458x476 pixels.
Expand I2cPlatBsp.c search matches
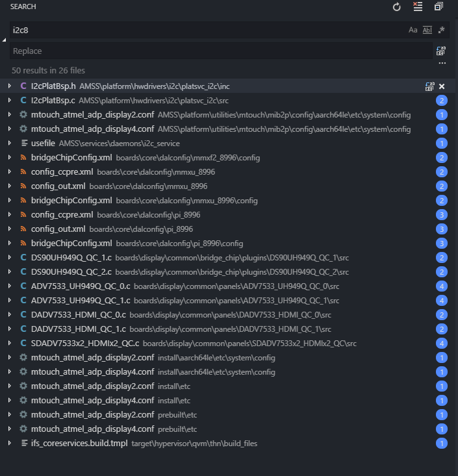(9, 101)
